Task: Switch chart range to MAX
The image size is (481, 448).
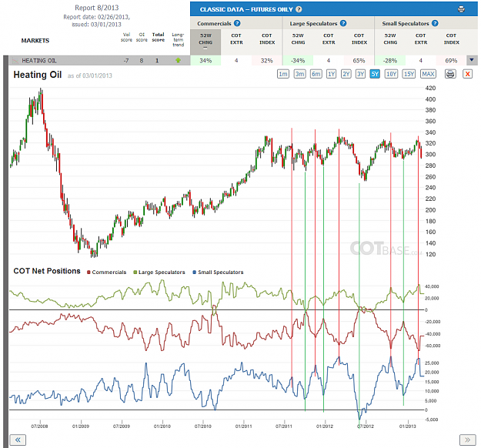Action: 428,74
